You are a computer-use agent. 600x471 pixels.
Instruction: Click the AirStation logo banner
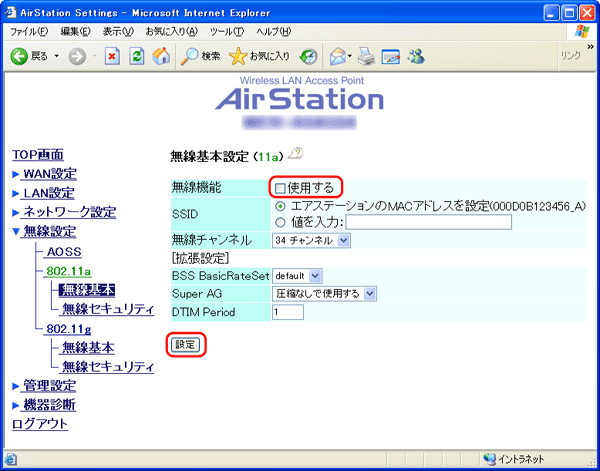pos(300,96)
